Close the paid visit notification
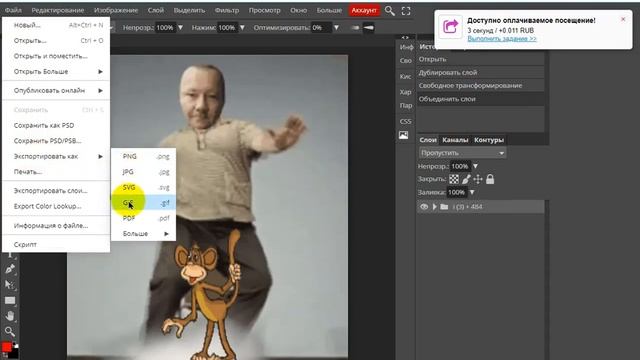 click(623, 19)
